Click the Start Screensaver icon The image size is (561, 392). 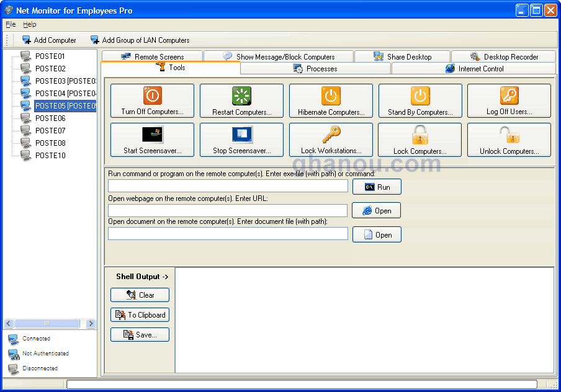(153, 135)
